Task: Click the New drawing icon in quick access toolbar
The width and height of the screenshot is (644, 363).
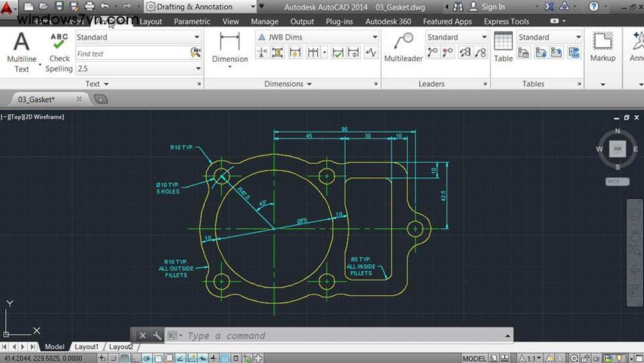Action: coord(29,6)
